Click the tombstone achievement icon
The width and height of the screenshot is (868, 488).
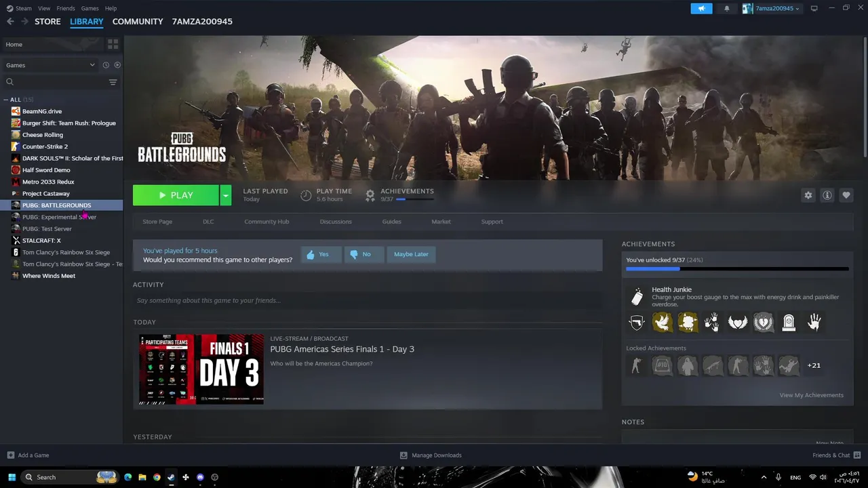click(x=789, y=323)
